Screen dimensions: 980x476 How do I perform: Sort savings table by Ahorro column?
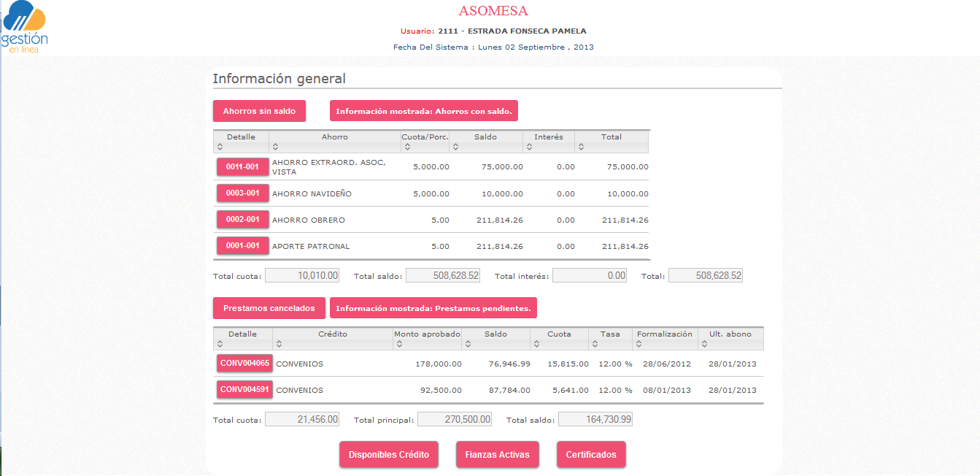[335, 142]
